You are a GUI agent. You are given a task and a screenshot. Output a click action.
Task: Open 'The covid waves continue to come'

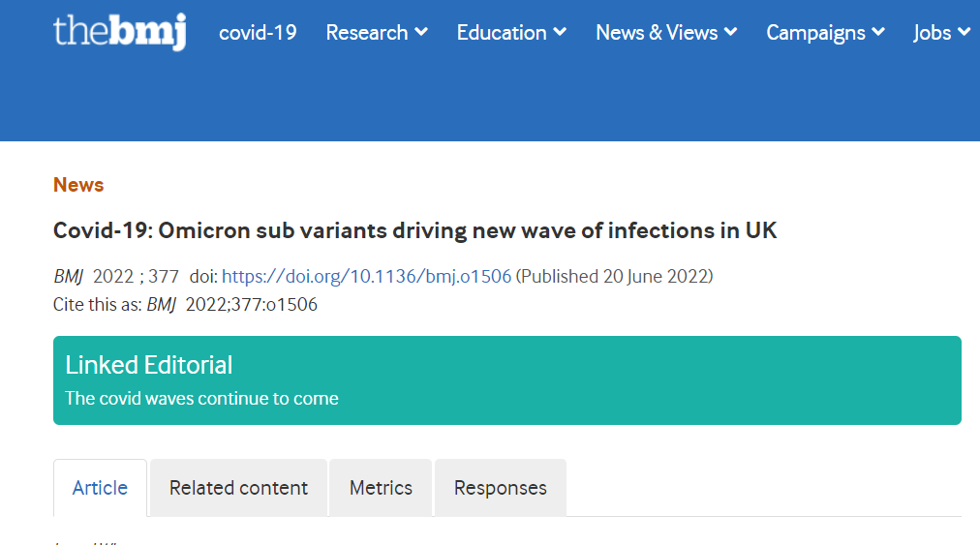(201, 398)
